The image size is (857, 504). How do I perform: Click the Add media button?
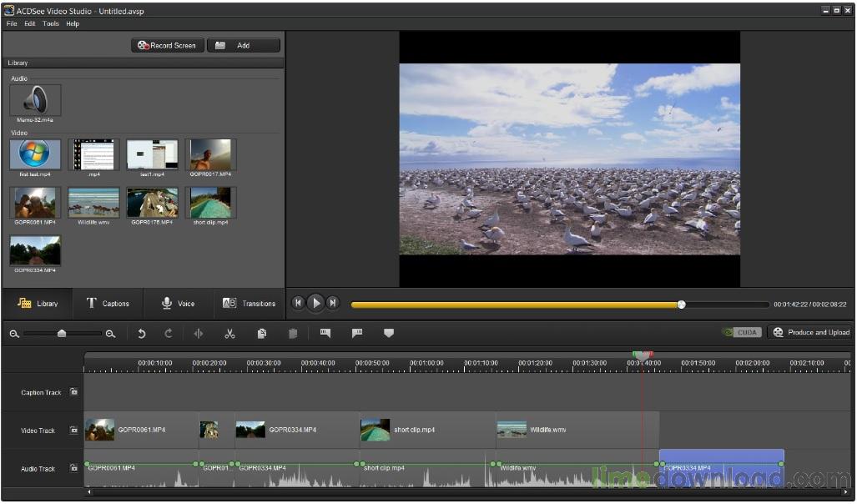tap(243, 45)
